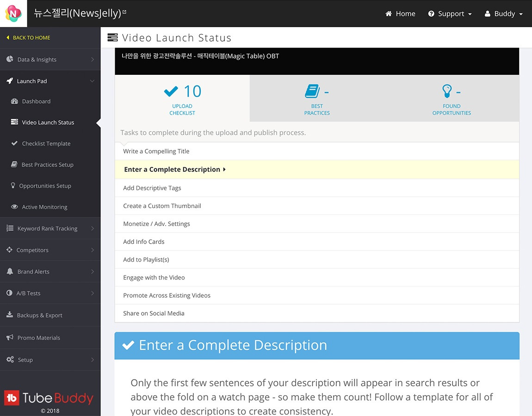The height and width of the screenshot is (416, 532).
Task: Click the Competitors crosshair icon
Action: click(x=9, y=250)
